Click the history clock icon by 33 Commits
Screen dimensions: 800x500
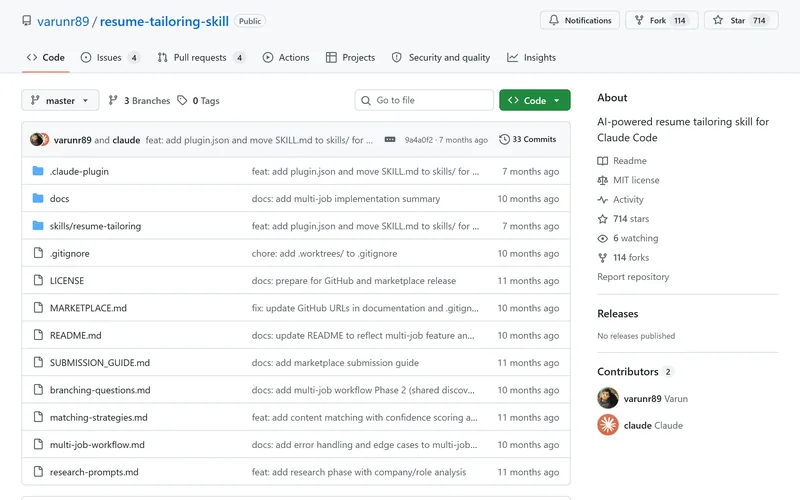tap(504, 139)
